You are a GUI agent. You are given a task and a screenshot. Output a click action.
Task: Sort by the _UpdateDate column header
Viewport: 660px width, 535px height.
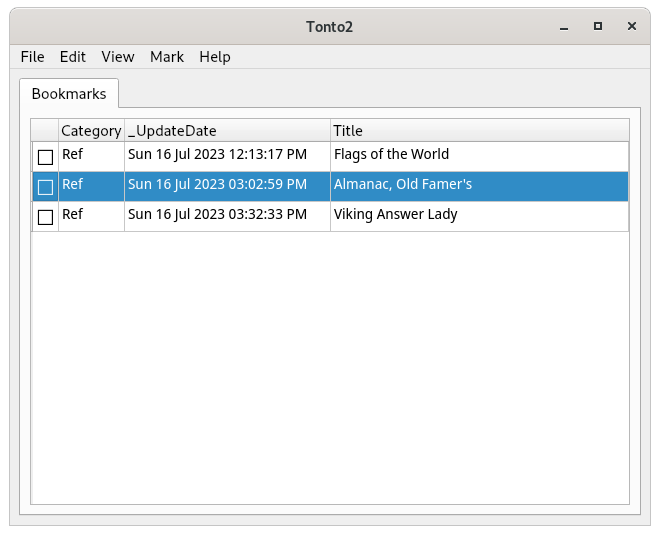tap(227, 131)
